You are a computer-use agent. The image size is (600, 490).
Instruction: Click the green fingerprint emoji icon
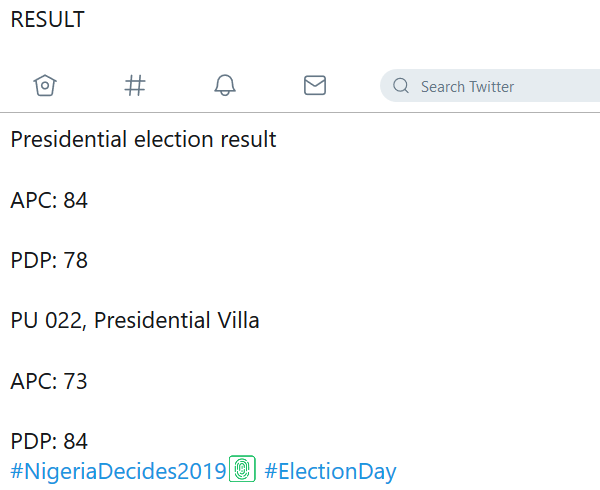(x=243, y=470)
